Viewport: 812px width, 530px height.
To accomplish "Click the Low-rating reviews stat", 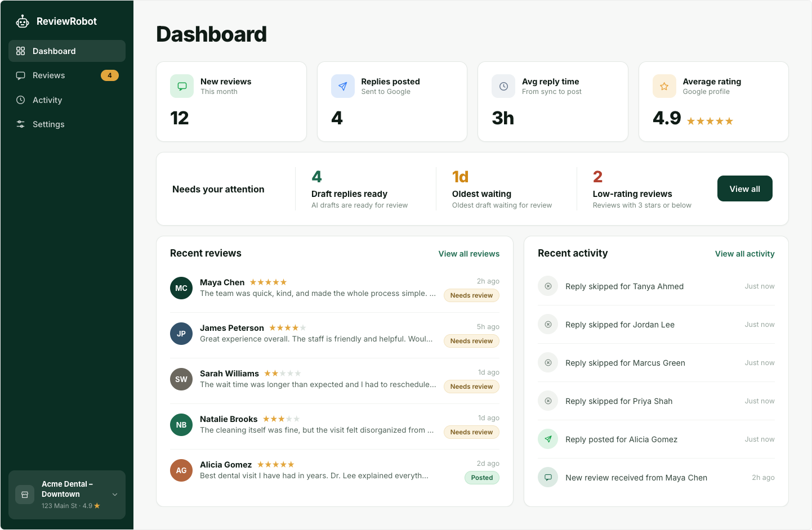I will point(642,189).
